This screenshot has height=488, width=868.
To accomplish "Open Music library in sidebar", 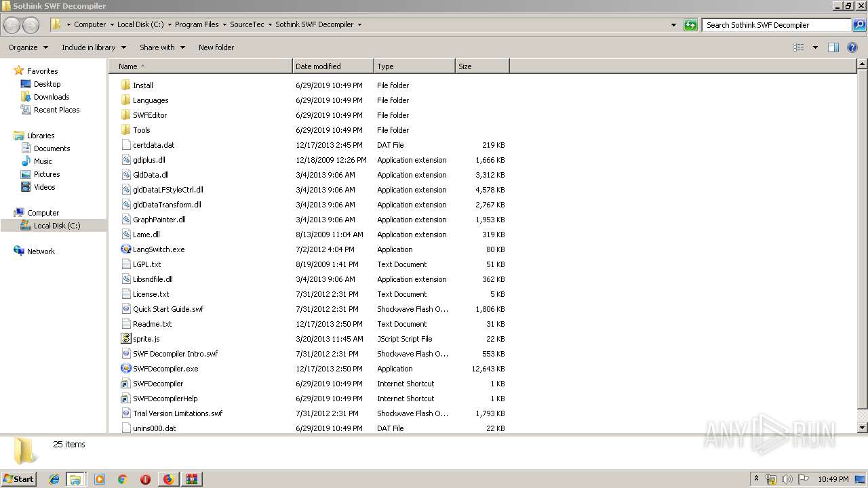I will (x=43, y=161).
